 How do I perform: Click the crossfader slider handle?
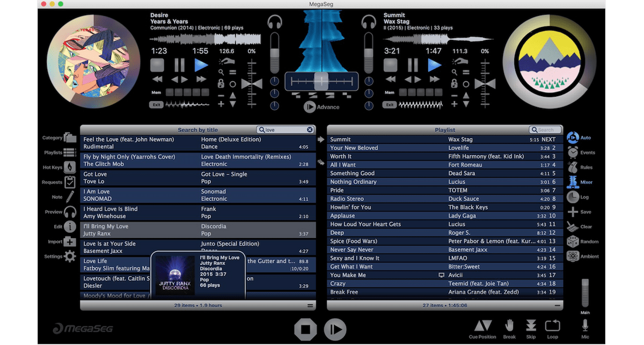[x=321, y=81]
